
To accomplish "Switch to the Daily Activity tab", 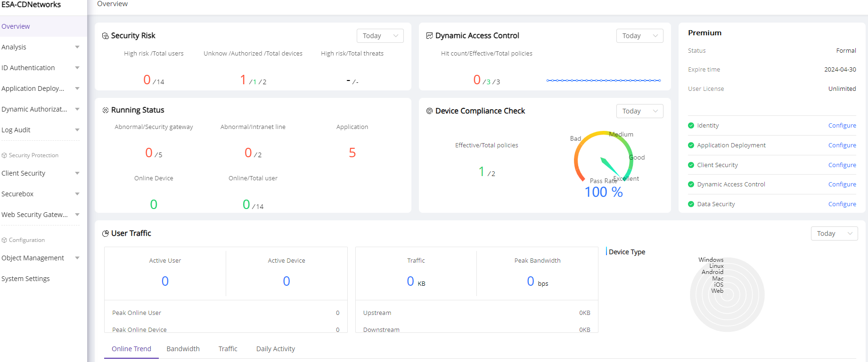I will (276, 349).
